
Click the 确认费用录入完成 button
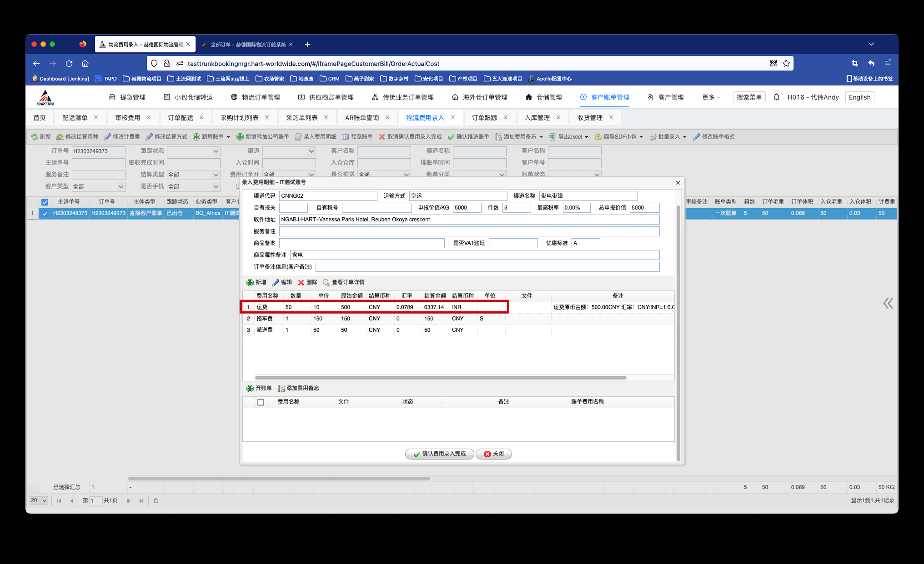[x=439, y=454]
